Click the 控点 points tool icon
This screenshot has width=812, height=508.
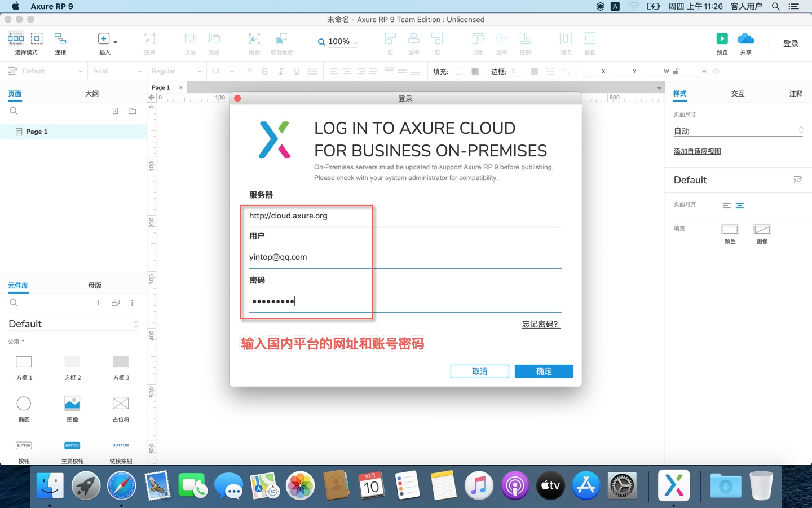coord(149,38)
